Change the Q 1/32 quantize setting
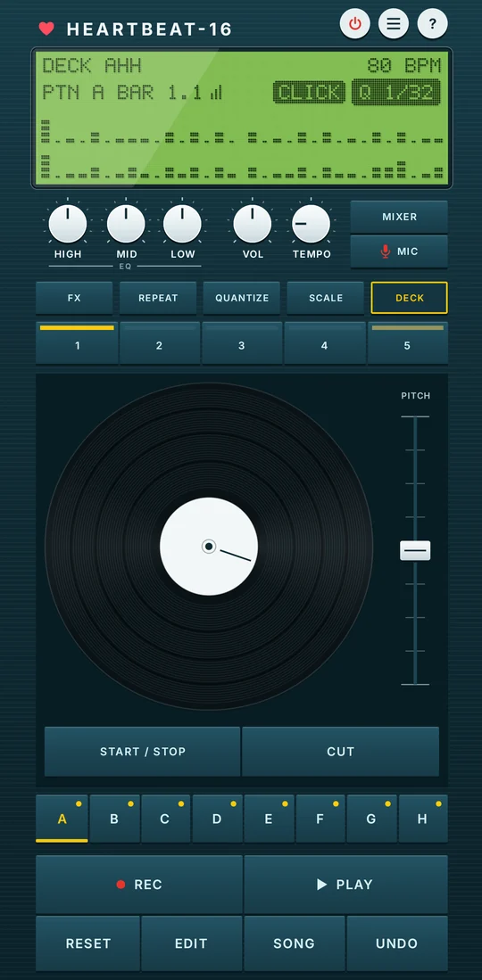Screen dimensions: 482x980 click(x=396, y=93)
